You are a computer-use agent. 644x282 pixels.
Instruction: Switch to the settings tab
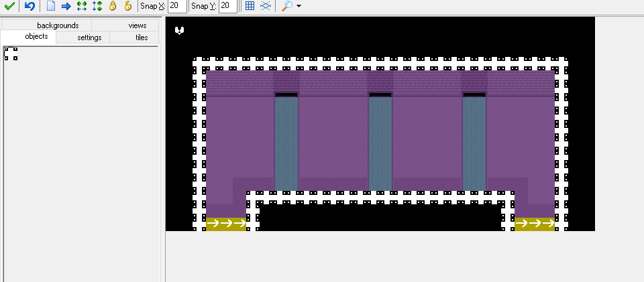tap(89, 38)
